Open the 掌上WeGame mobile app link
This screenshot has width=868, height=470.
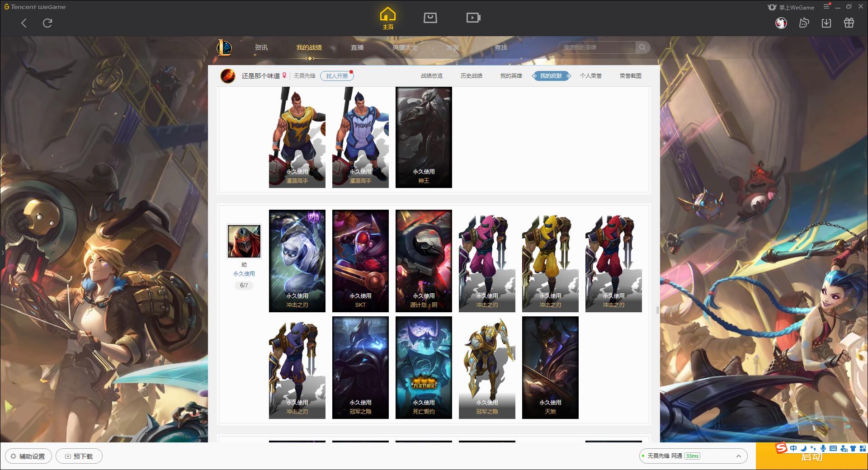(x=791, y=7)
